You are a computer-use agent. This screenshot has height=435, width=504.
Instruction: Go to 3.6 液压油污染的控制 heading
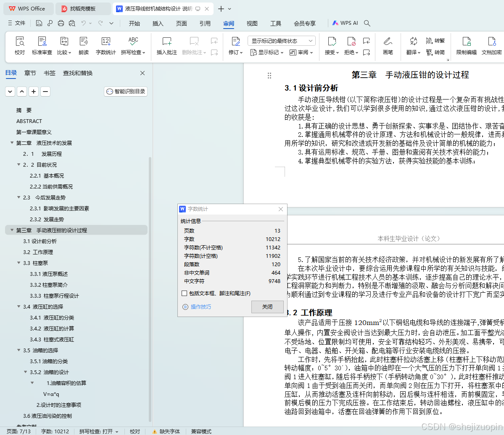click(47, 416)
